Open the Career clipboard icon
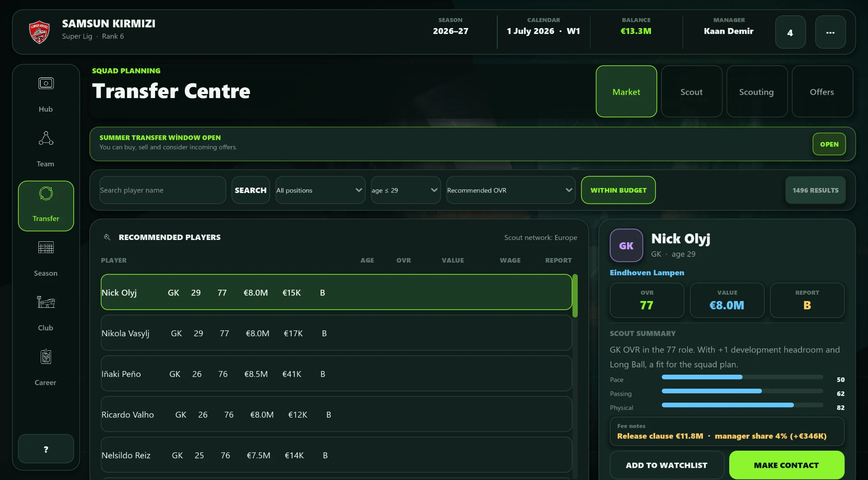Image resolution: width=868 pixels, height=480 pixels. pyautogui.click(x=46, y=357)
